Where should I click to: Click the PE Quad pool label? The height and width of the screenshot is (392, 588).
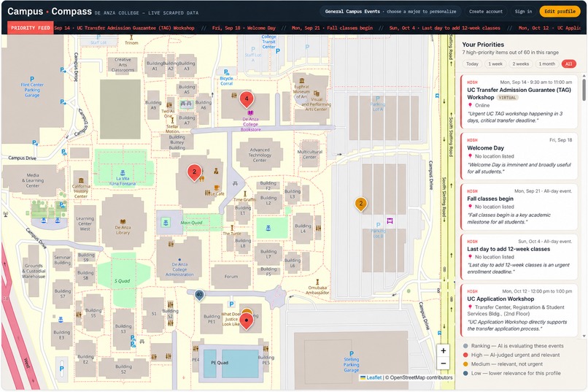(x=220, y=363)
